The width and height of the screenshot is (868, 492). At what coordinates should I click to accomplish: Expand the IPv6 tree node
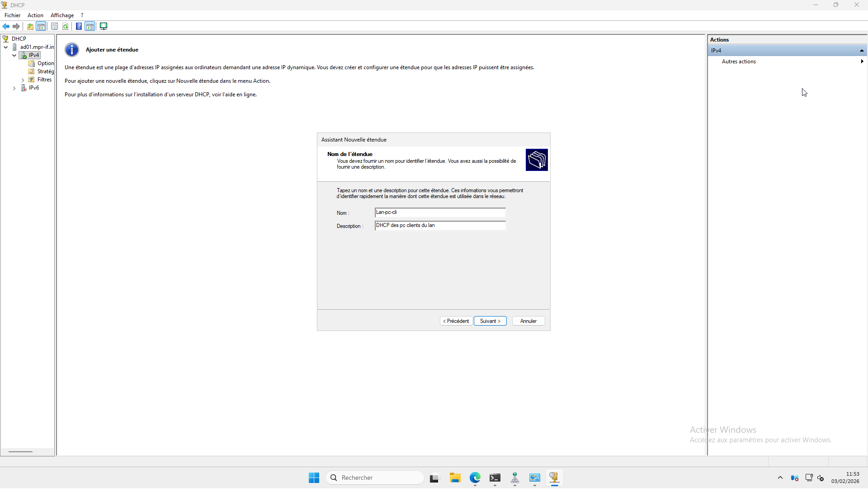(x=14, y=88)
